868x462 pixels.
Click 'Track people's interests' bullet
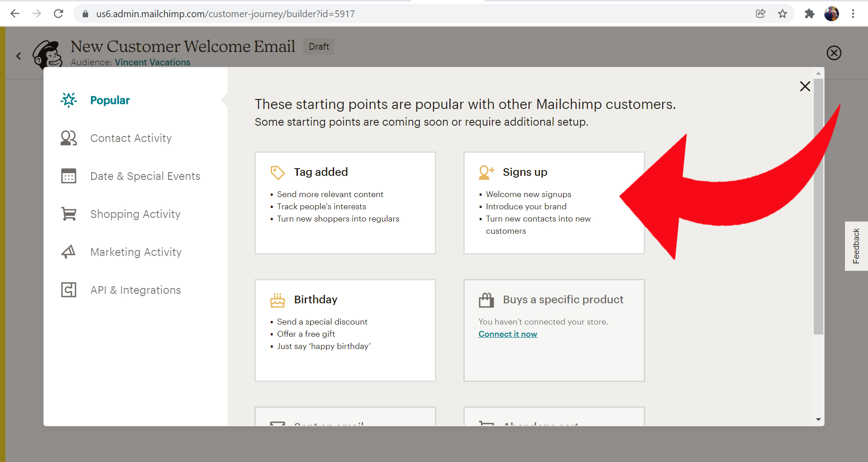(321, 207)
